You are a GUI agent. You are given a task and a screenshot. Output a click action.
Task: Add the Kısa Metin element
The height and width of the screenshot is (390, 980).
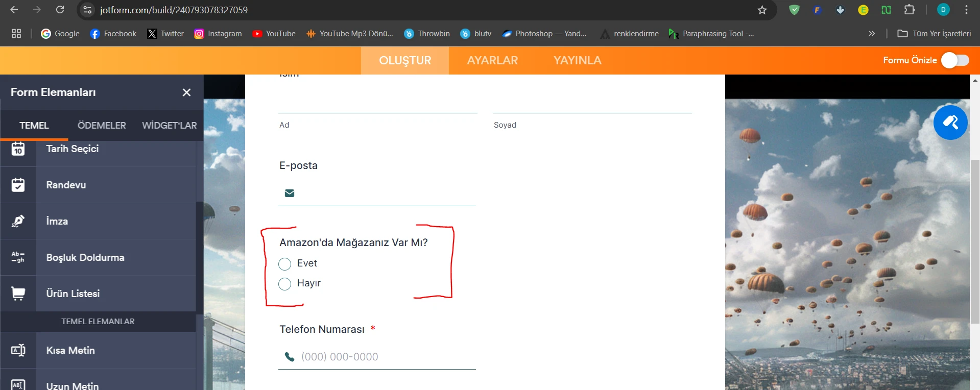tap(98, 350)
